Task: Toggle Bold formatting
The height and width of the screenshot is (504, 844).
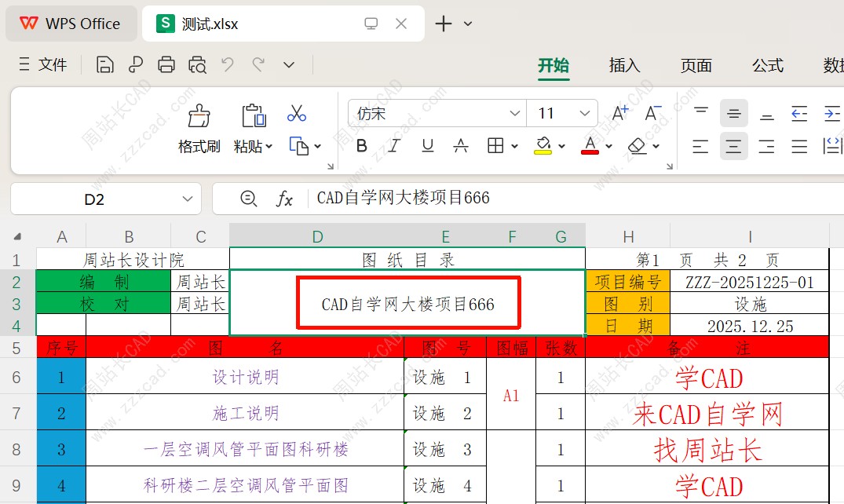Action: pyautogui.click(x=362, y=146)
